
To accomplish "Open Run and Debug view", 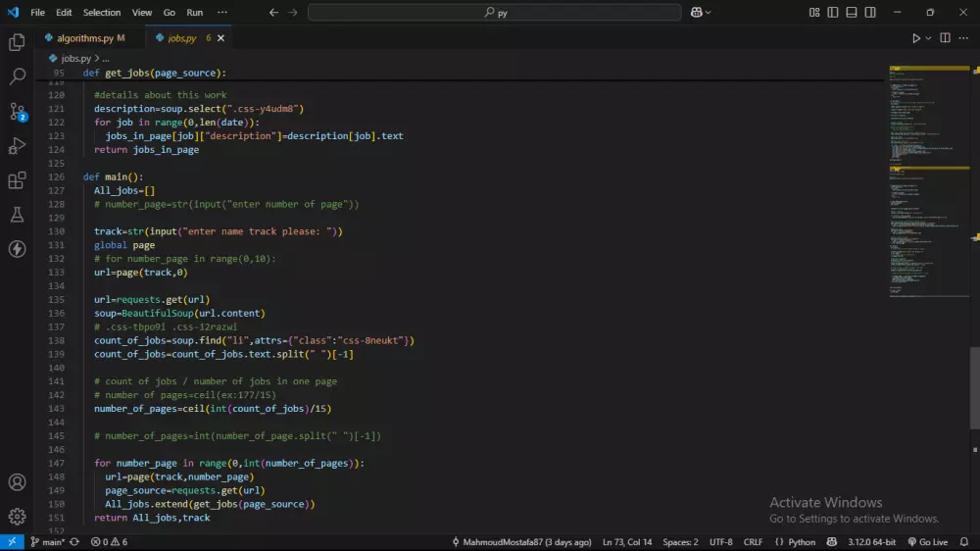I will coord(17,146).
